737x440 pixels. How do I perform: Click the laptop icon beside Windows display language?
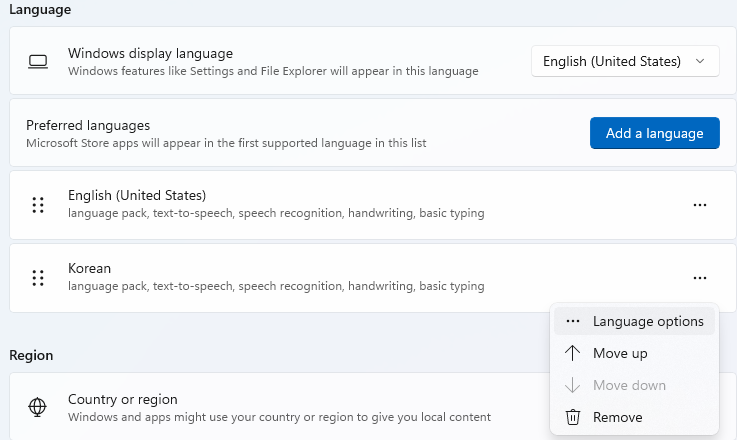coord(38,62)
